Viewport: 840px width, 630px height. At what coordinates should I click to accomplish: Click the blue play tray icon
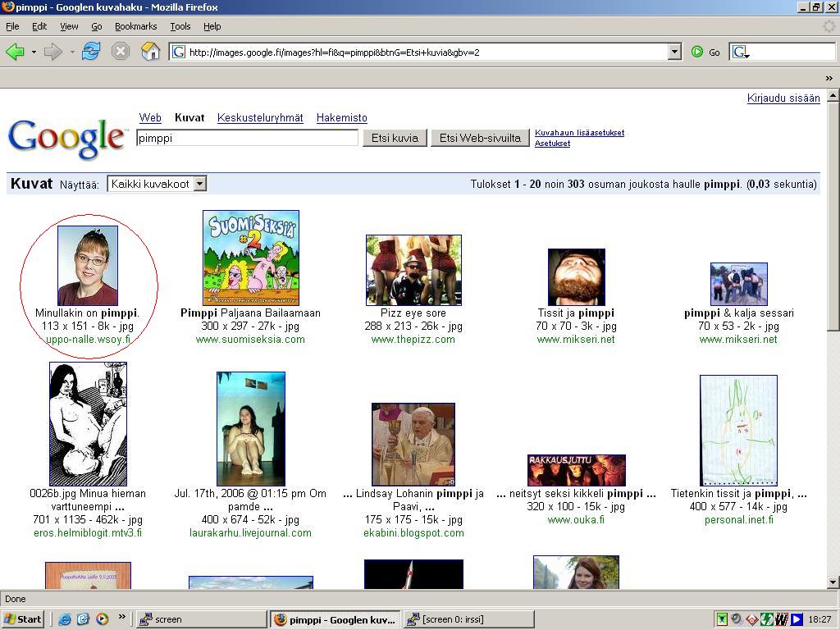(797, 619)
